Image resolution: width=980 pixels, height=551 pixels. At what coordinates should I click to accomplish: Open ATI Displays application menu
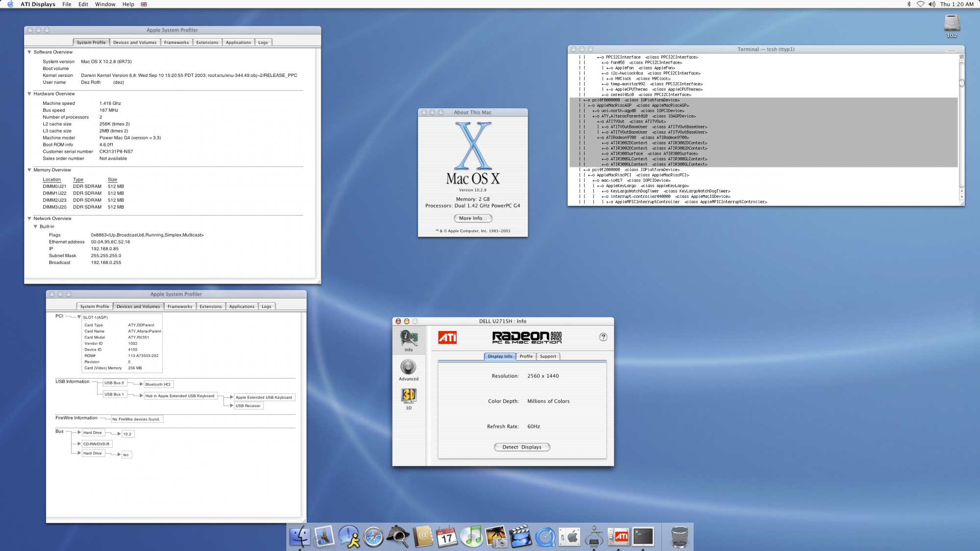tap(38, 4)
